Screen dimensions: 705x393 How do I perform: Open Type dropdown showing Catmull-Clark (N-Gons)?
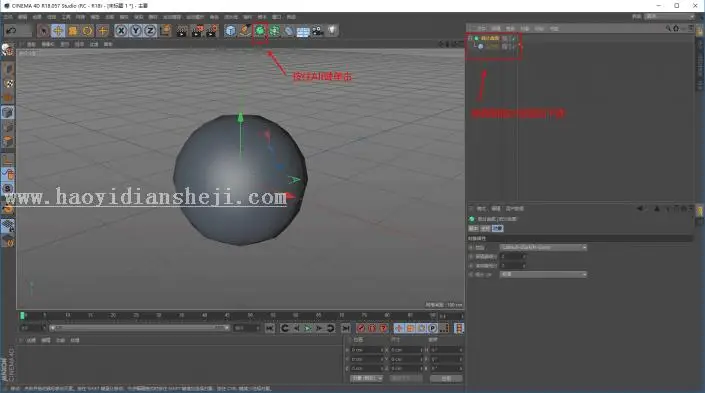543,247
